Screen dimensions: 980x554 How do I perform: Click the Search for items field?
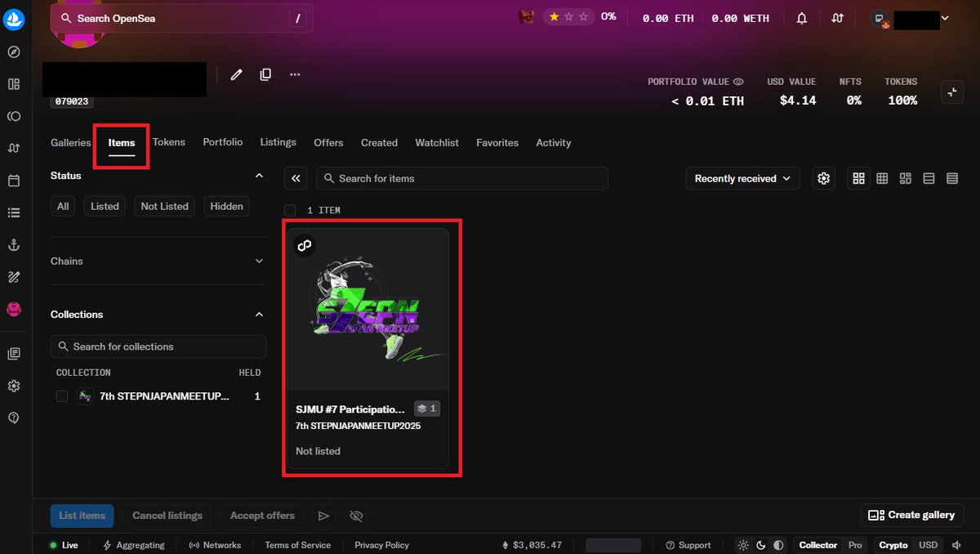coord(462,178)
